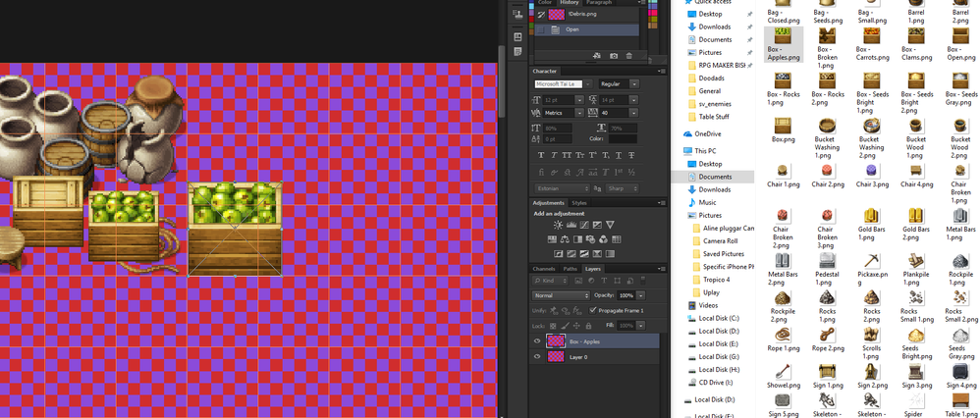Add a Curves adjustment
Image resolution: width=980 pixels, height=418 pixels.
pos(584,225)
